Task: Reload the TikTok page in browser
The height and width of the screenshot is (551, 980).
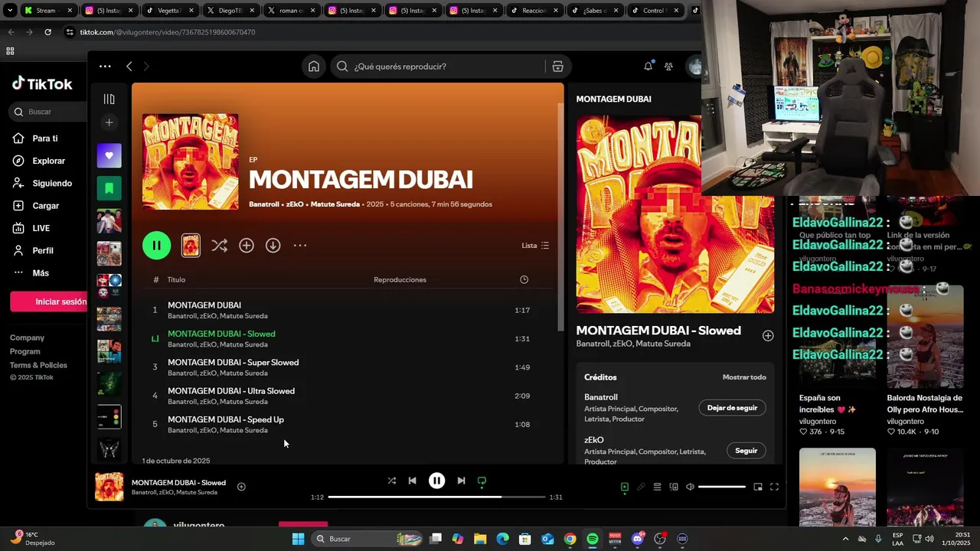Action: (x=47, y=32)
